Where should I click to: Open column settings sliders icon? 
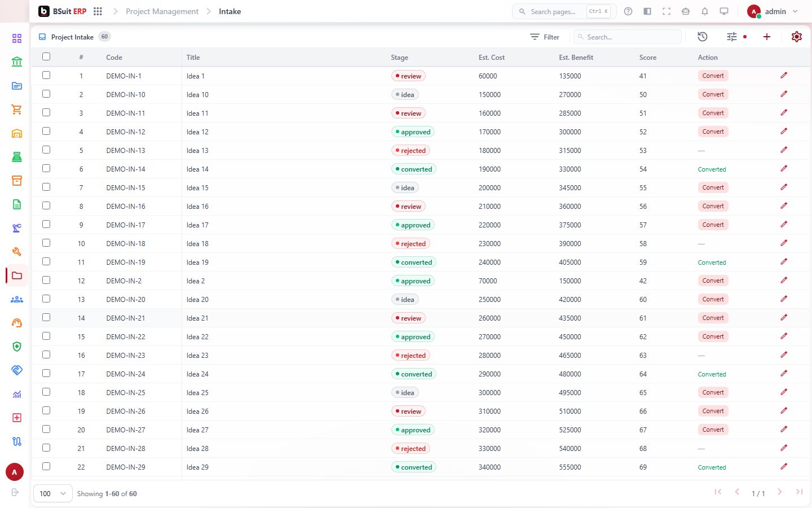point(732,37)
